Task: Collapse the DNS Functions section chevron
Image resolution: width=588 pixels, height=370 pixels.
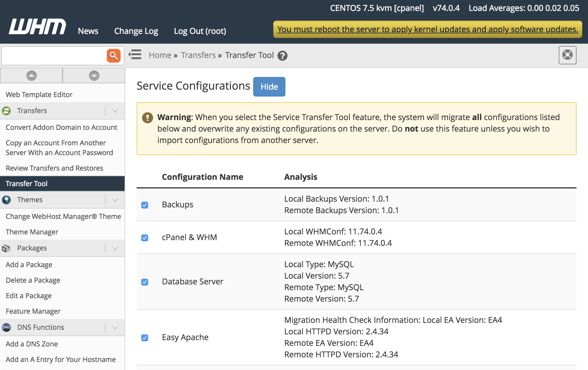Action: (x=115, y=327)
